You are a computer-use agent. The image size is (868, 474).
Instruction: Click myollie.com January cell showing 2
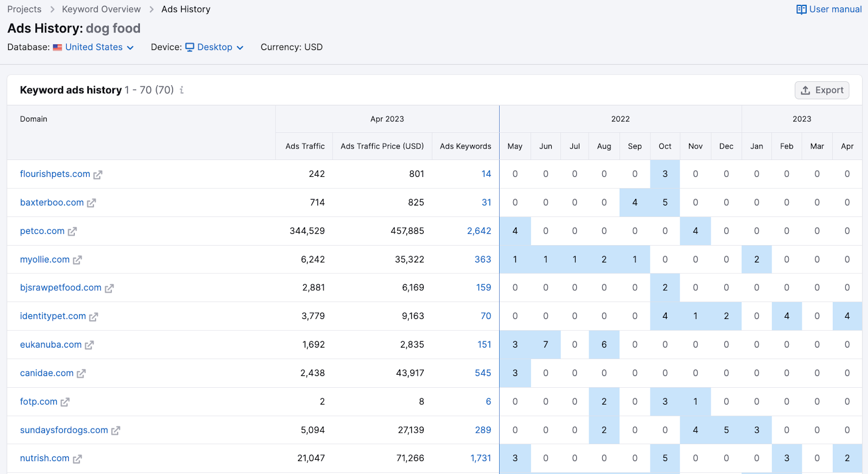pyautogui.click(x=757, y=260)
